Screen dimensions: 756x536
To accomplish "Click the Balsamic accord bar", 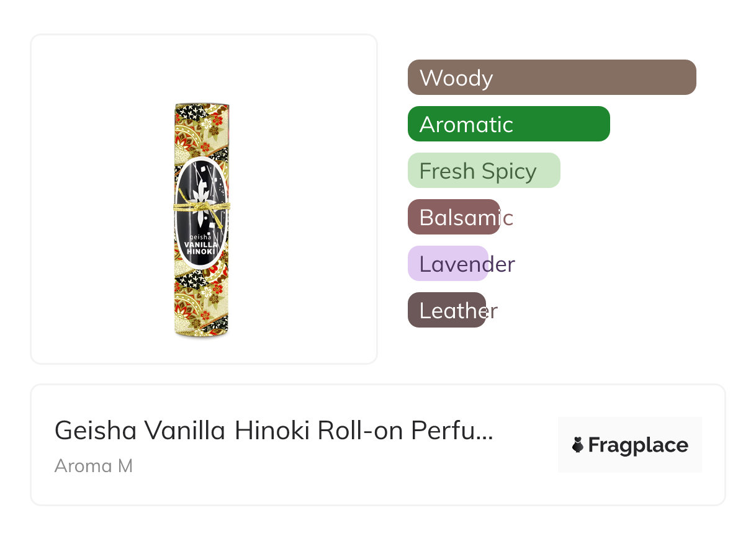I will click(x=454, y=217).
